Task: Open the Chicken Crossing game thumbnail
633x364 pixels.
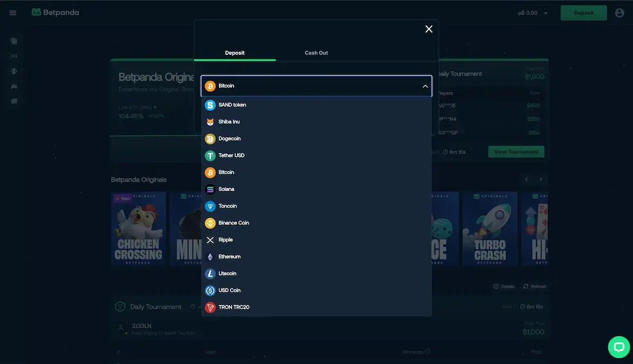Action: coord(138,228)
